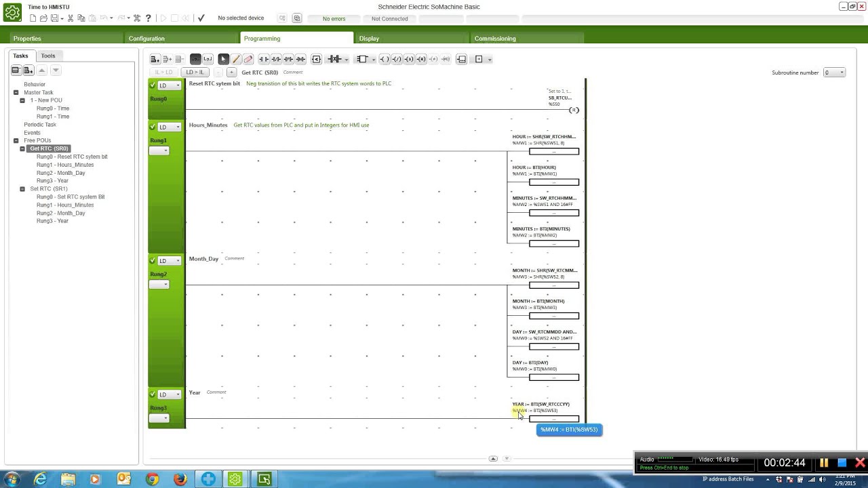Insert a rising edge contact
Image resolution: width=868 pixels, height=488 pixels.
288,59
